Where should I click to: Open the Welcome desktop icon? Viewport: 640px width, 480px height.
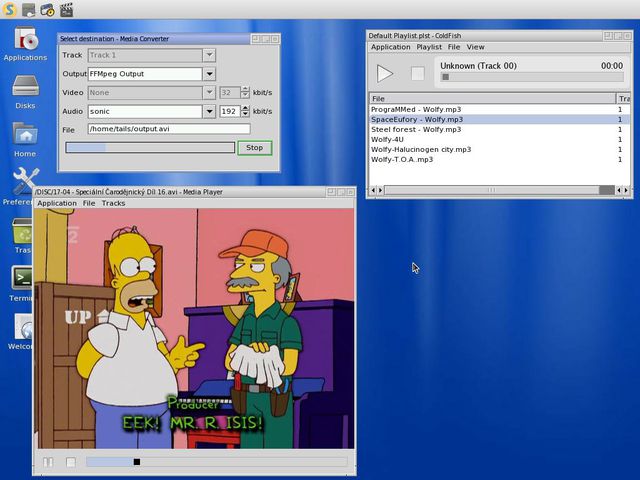(x=21, y=332)
